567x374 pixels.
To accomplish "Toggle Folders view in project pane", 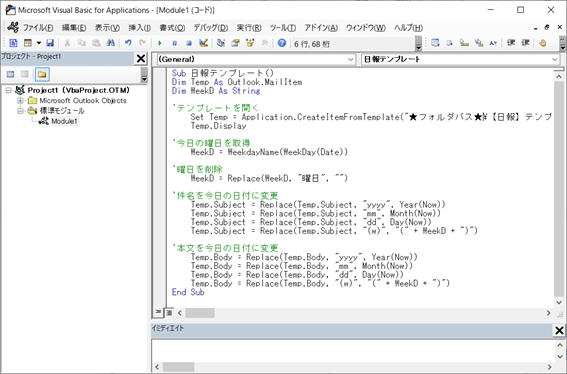I will point(42,75).
